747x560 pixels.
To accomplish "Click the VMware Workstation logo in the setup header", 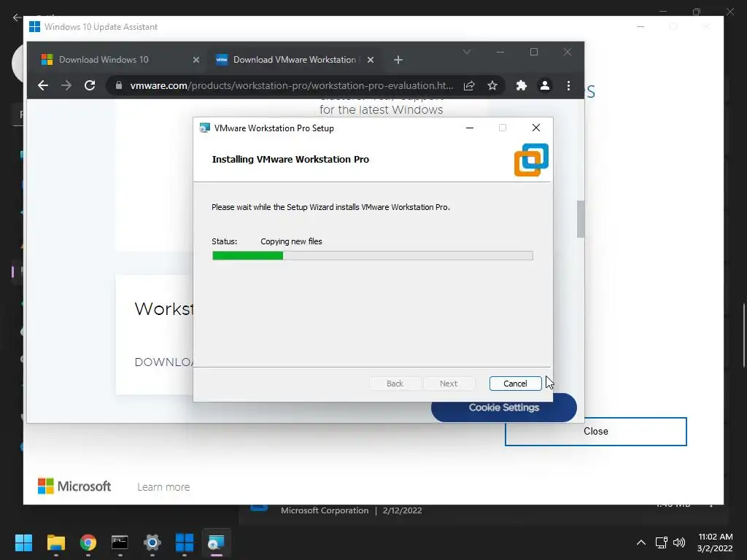I will click(531, 160).
